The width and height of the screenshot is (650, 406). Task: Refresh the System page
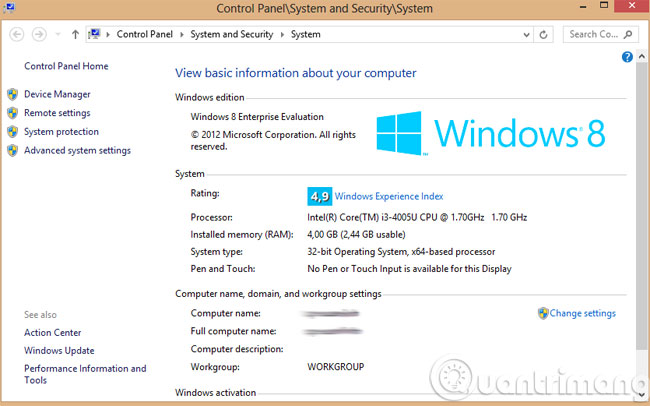pyautogui.click(x=543, y=34)
